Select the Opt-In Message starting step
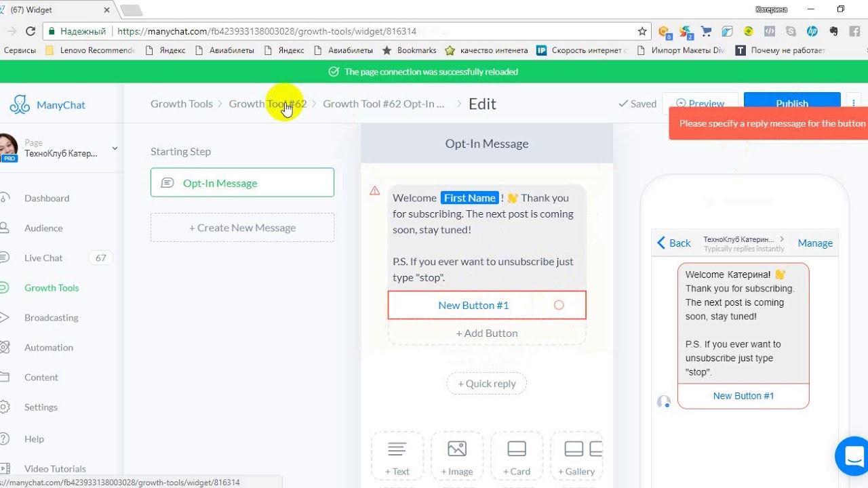This screenshot has height=488, width=868. [x=242, y=183]
